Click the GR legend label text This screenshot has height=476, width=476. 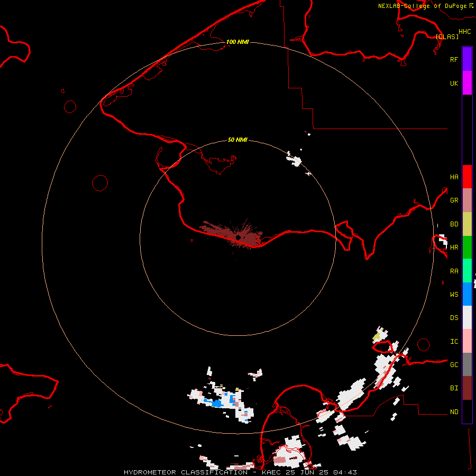(454, 200)
